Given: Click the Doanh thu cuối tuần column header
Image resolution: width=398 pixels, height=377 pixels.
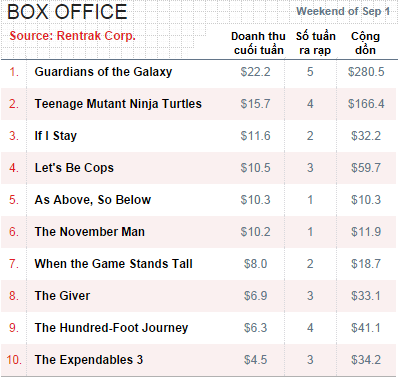Looking at the screenshot, I should click(x=258, y=43).
